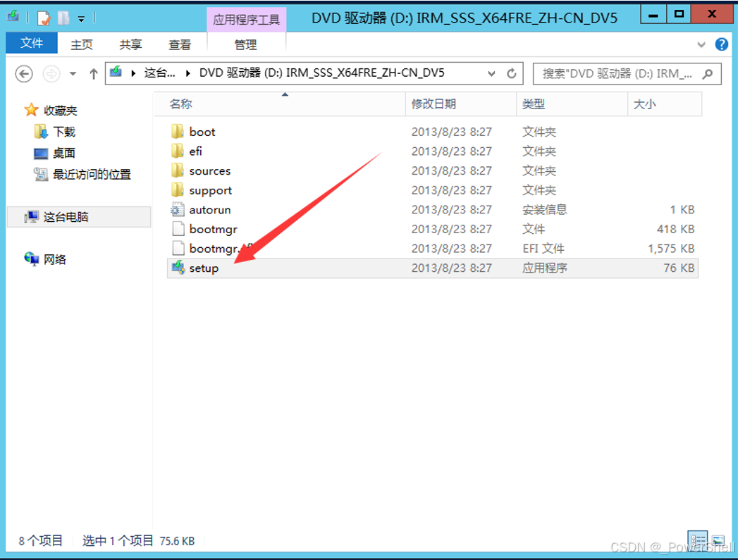Select the bootmgr file icon

[x=178, y=229]
